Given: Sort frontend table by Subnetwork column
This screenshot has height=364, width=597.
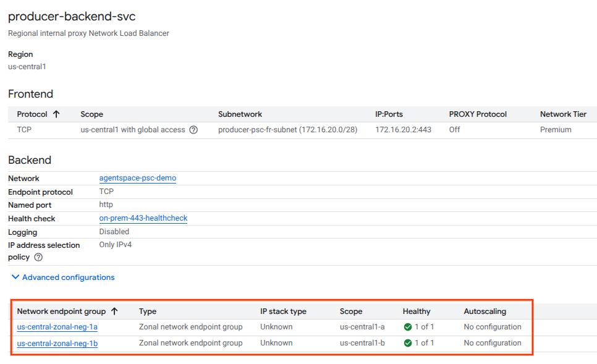Looking at the screenshot, I should [240, 114].
